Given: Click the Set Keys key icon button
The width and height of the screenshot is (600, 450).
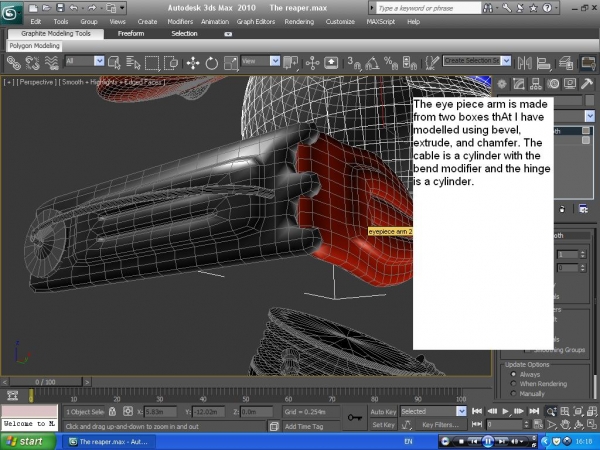Looking at the screenshot, I should [x=354, y=418].
